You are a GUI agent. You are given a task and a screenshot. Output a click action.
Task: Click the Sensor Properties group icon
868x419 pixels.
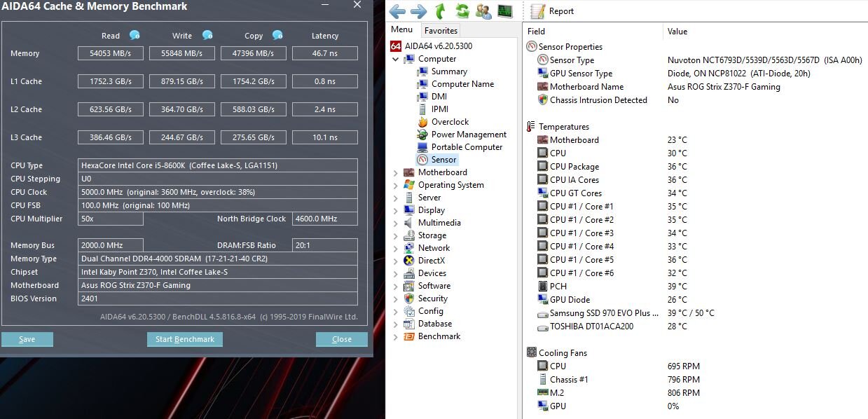coord(531,47)
